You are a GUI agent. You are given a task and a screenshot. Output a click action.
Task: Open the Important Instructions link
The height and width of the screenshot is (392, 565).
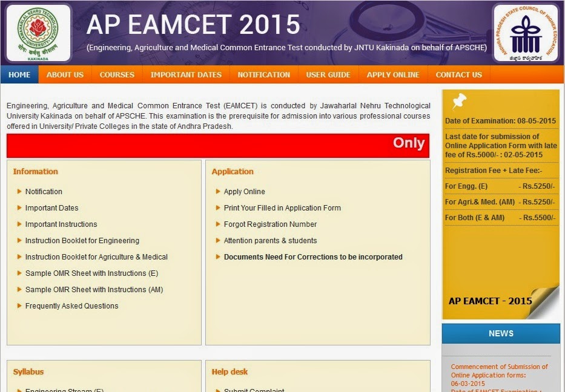click(x=61, y=224)
